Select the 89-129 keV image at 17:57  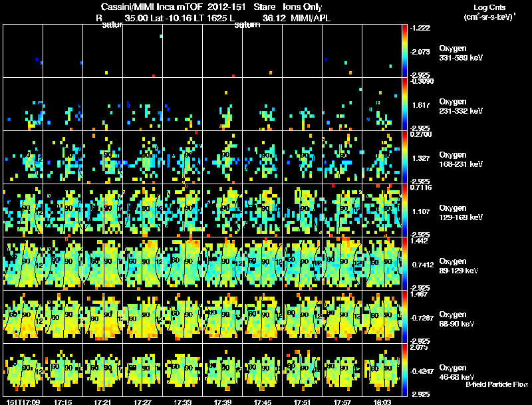[x=342, y=263]
